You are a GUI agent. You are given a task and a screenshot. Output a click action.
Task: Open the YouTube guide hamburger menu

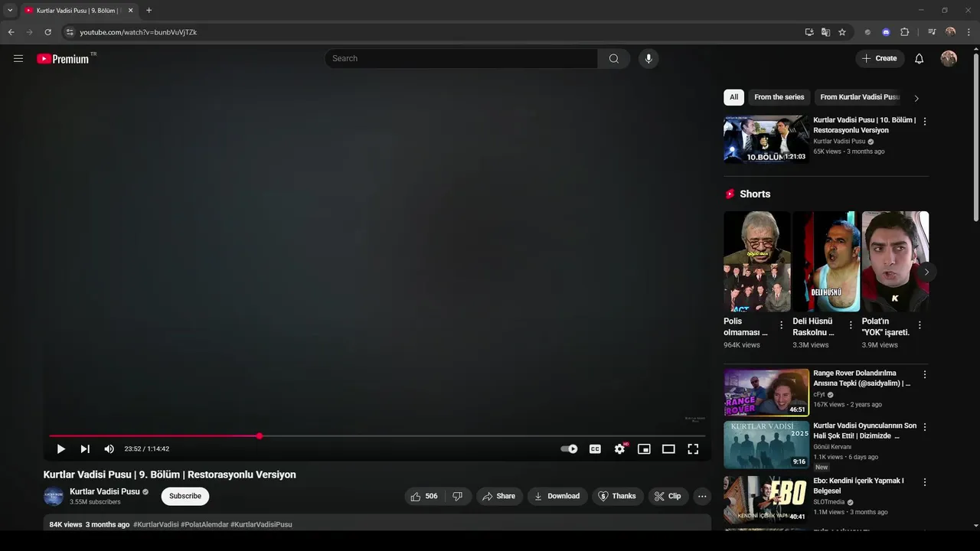click(x=18, y=58)
